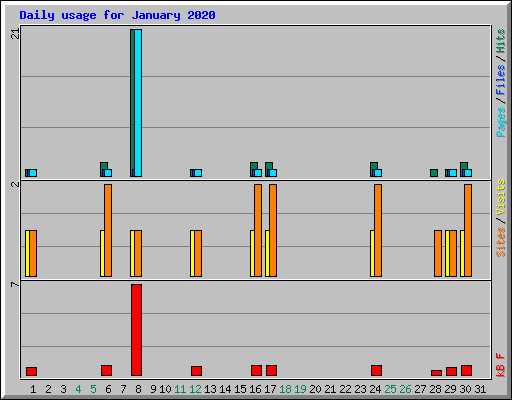Screen dimensions: 512x400
Task: Select the orange Sites bar for day 12
Action: click(198, 253)
